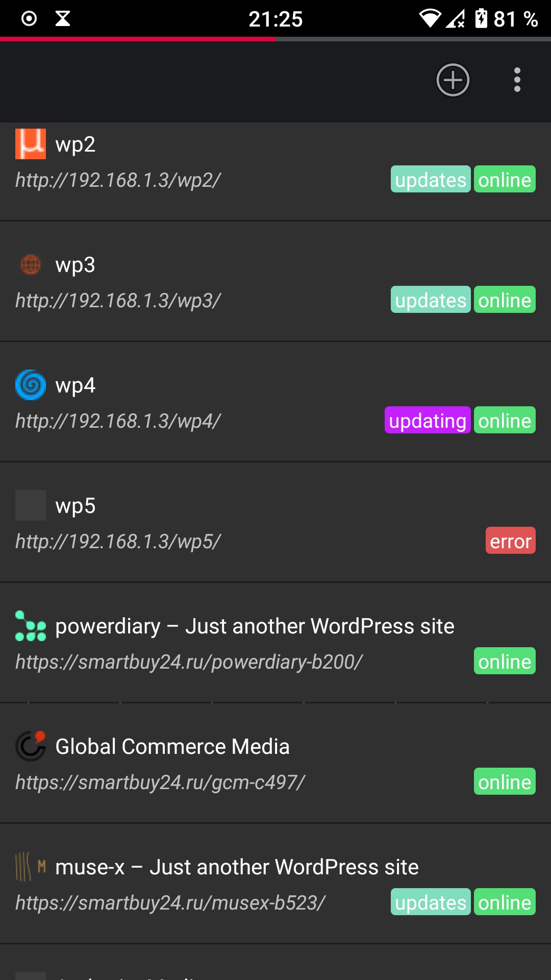Viewport: 551px width, 980px height.
Task: Select the wp5 site title
Action: (x=76, y=506)
